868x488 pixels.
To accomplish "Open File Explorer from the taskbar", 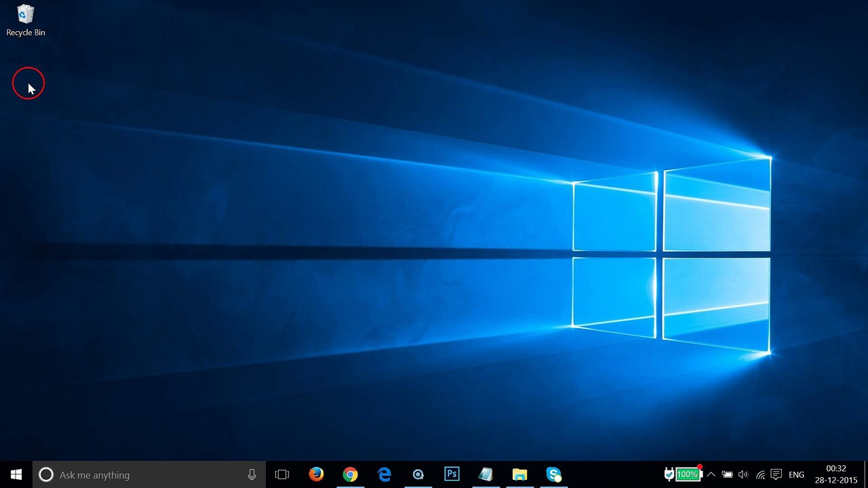I will pos(519,474).
